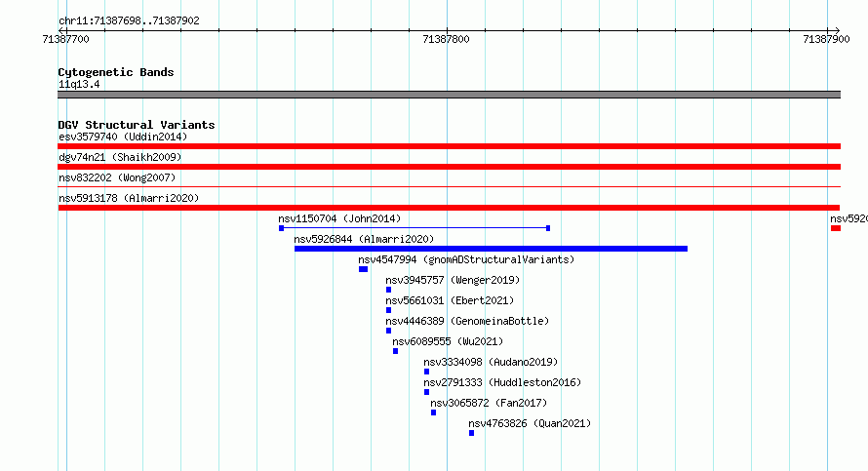Click the gray 11q13.4 cytogenetic band bar
The image size is (868, 471).
449,95
